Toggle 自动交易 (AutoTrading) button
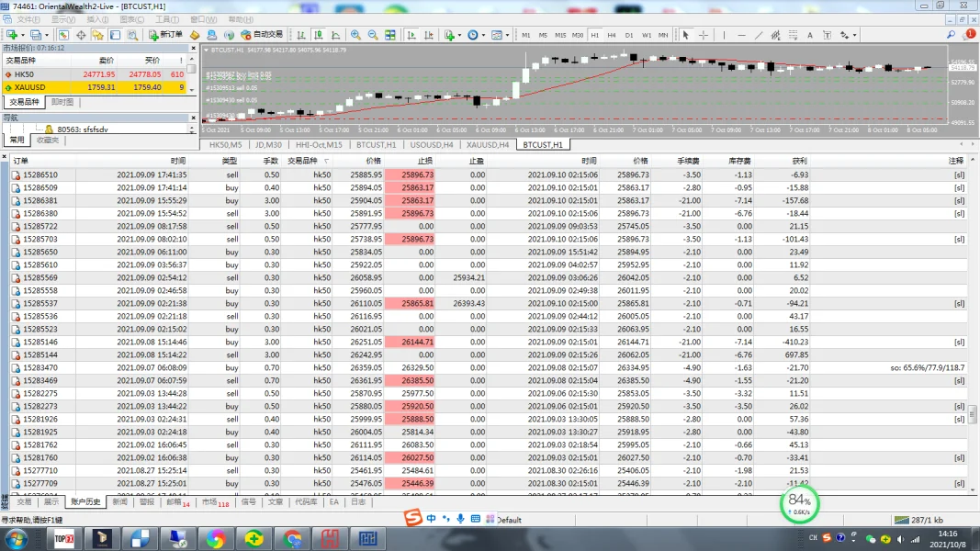The width and height of the screenshot is (980, 551). pyautogui.click(x=262, y=35)
